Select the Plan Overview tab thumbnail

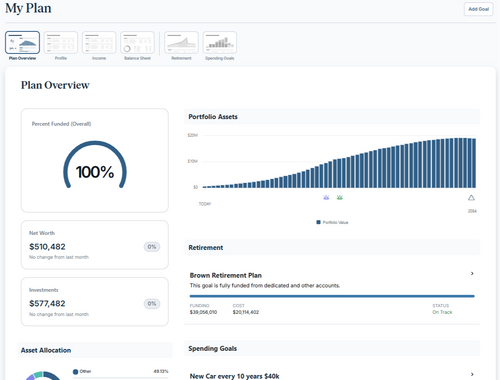point(22,42)
